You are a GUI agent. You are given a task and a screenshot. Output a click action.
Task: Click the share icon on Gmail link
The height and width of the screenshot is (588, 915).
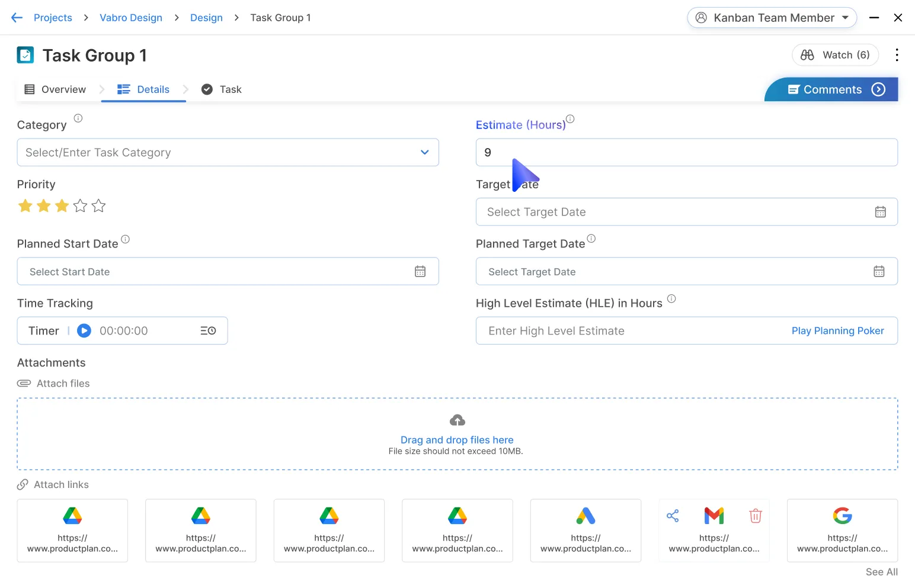coord(673,516)
